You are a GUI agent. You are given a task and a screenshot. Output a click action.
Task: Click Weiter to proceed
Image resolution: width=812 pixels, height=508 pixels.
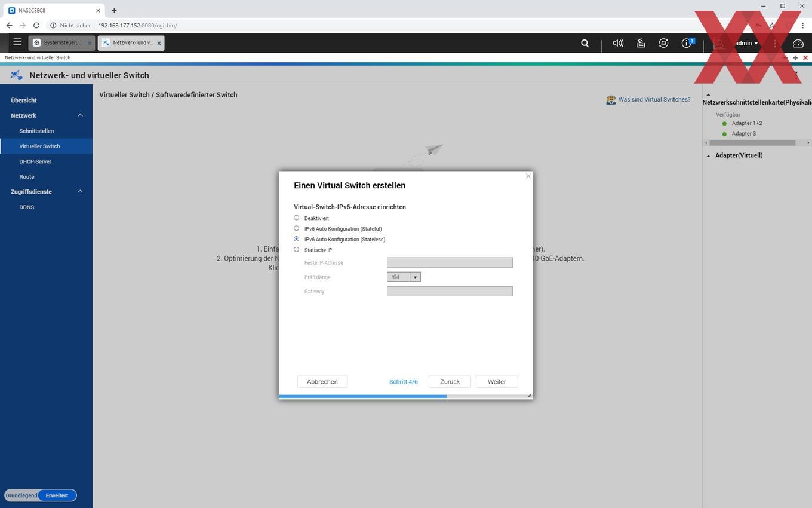(497, 382)
